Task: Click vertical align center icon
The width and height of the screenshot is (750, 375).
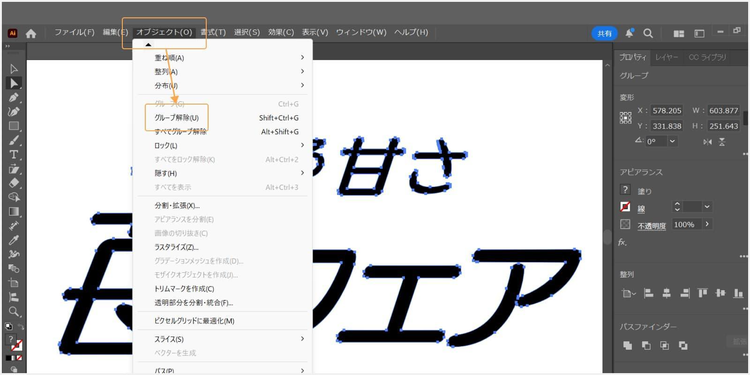Action: coord(721,293)
